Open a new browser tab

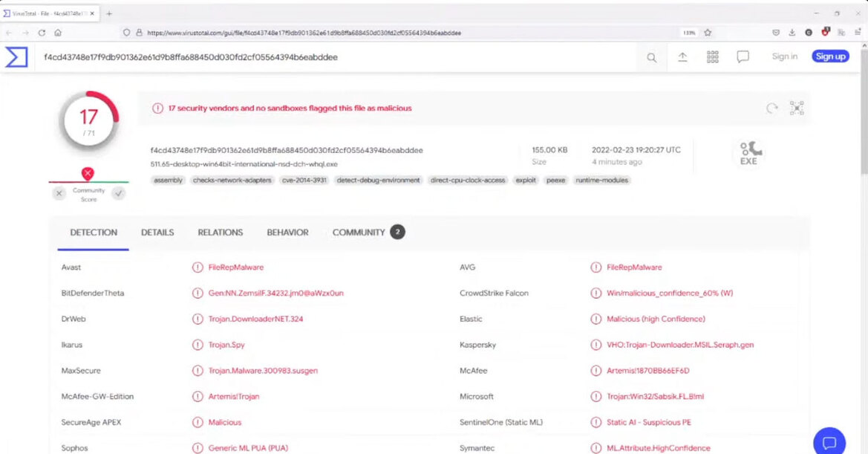point(109,13)
